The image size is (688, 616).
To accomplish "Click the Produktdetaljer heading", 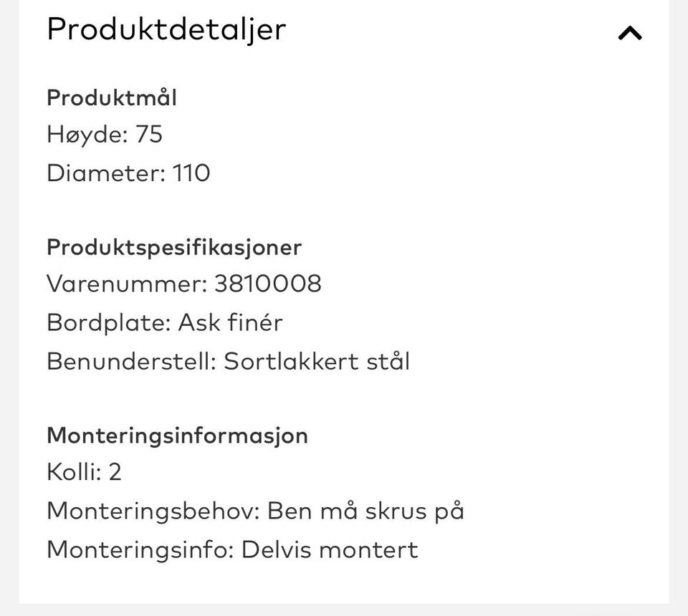I will 166,29.
